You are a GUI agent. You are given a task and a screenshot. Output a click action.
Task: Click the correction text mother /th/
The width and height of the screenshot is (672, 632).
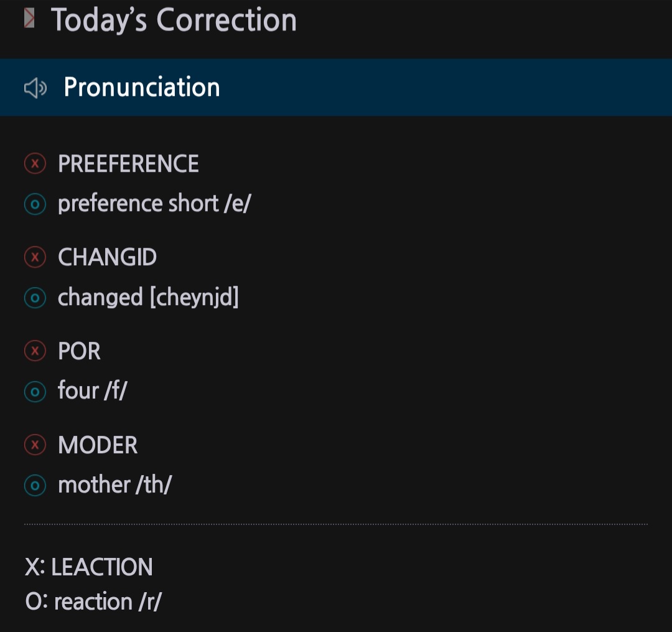pyautogui.click(x=114, y=485)
